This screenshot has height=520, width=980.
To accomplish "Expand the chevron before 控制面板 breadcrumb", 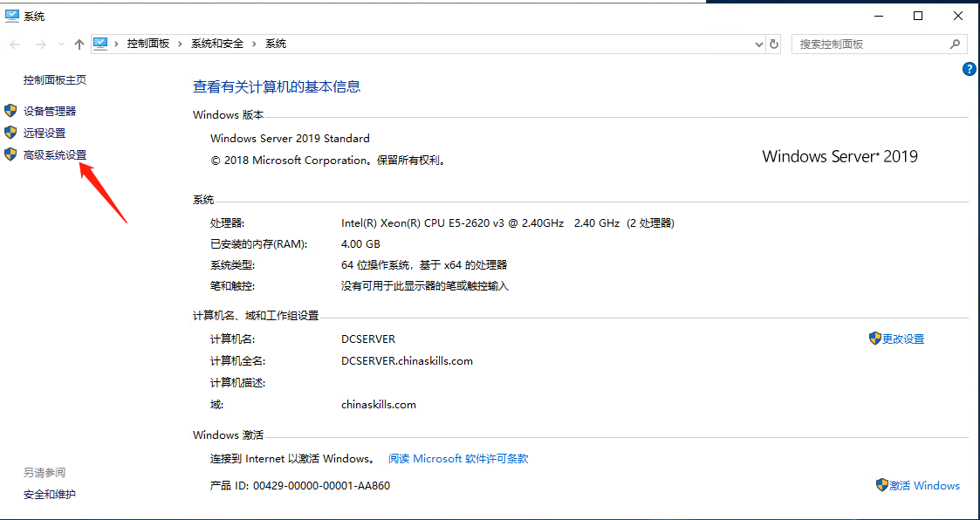I will 117,44.
